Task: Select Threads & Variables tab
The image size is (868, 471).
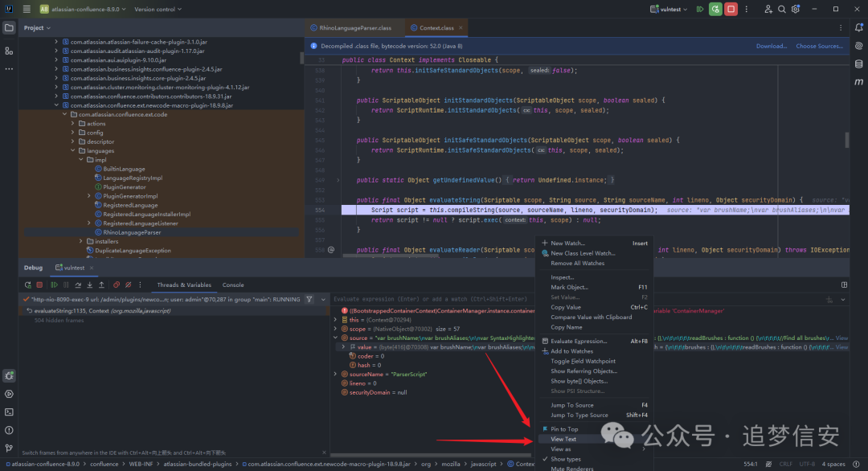Action: (x=184, y=285)
